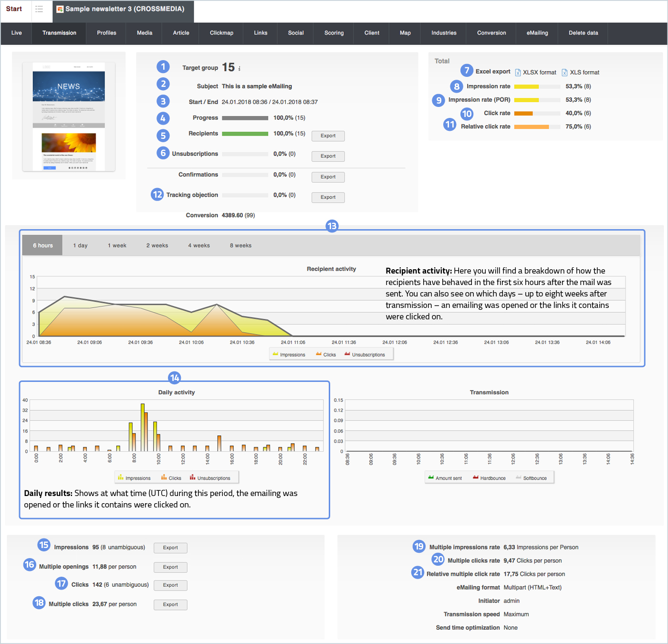Show the 8 weeks activity range
Image resolution: width=668 pixels, height=644 pixels.
pyautogui.click(x=240, y=245)
